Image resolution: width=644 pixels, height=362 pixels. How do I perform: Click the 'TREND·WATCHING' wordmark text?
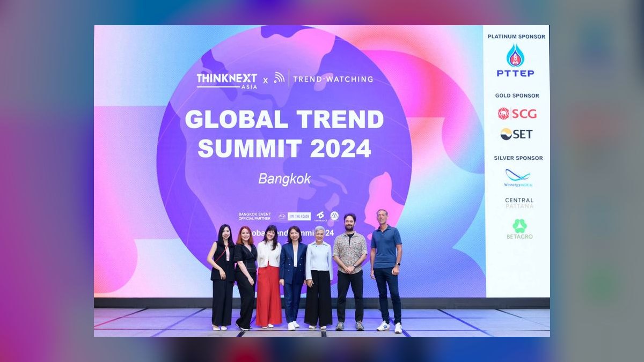[333, 79]
